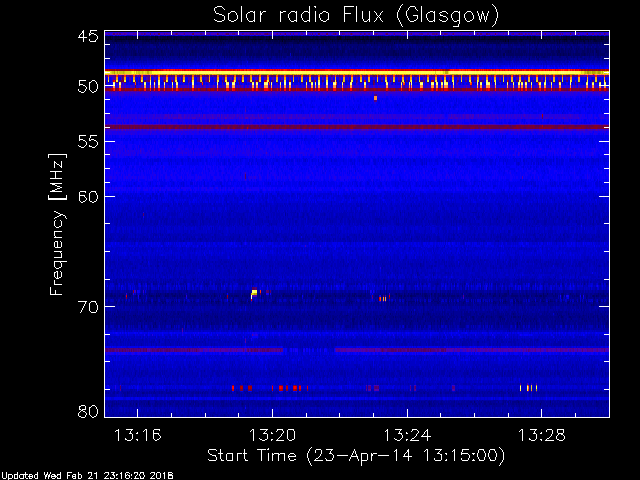Click the "Updated Wed Feb 21 23:16:20 2018" timestamp
The height and width of the screenshot is (480, 640).
(x=87, y=476)
